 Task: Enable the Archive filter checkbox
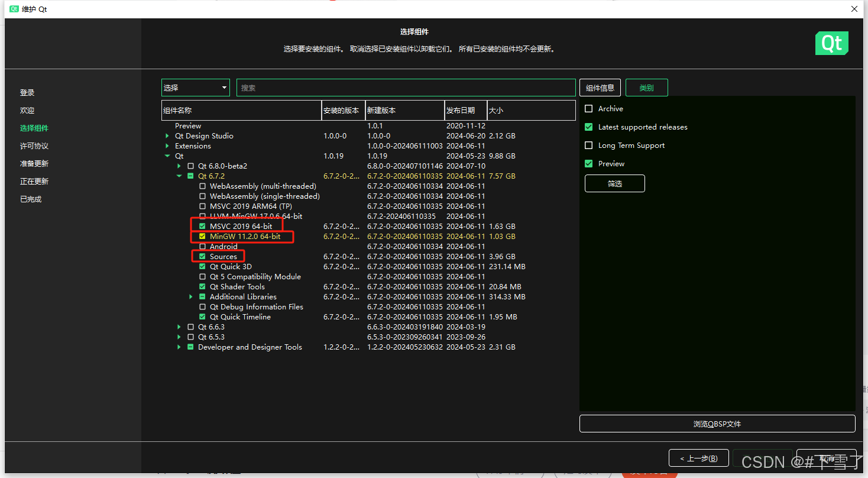click(x=588, y=109)
